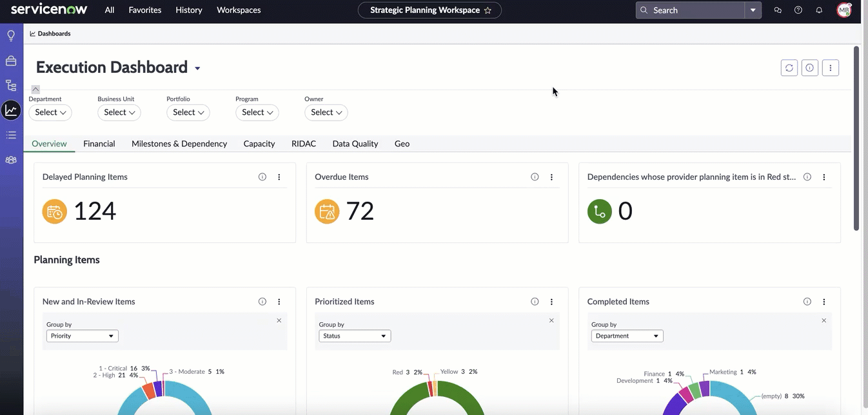This screenshot has height=415, width=868.
Task: Switch to the Financial tab
Action: pos(99,144)
